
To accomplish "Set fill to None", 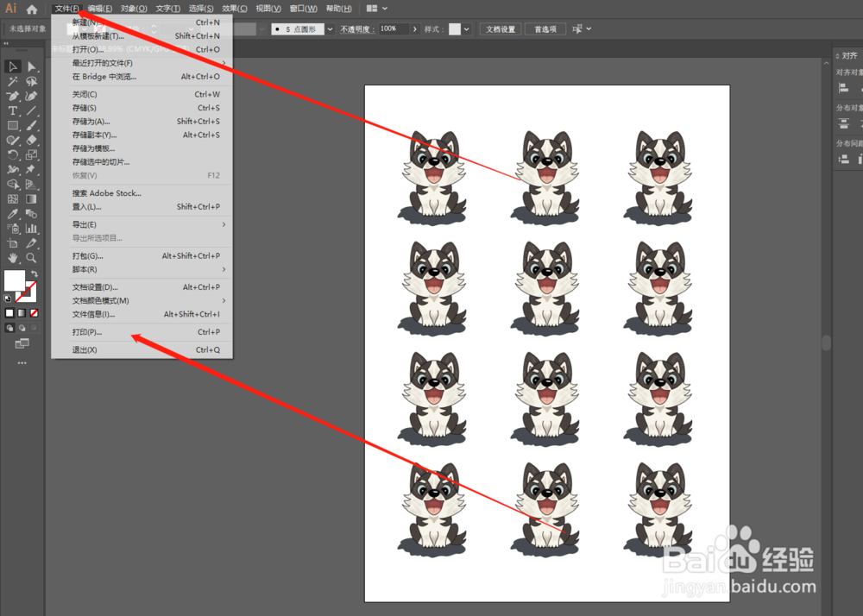I will pyautogui.click(x=35, y=313).
